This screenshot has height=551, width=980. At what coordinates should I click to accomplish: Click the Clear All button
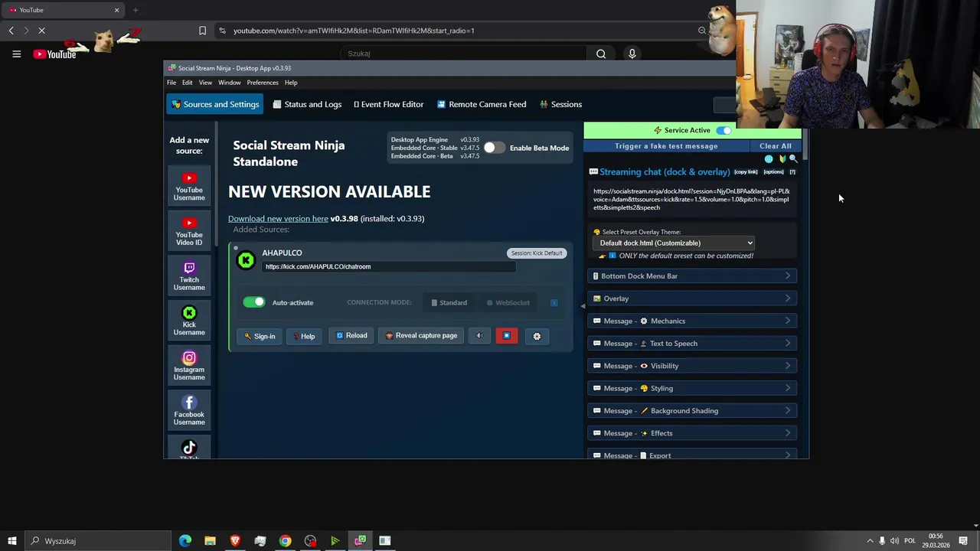coord(776,146)
